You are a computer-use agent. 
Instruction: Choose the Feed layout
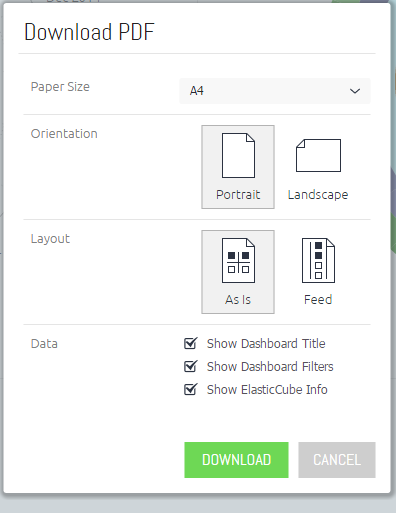pos(318,272)
